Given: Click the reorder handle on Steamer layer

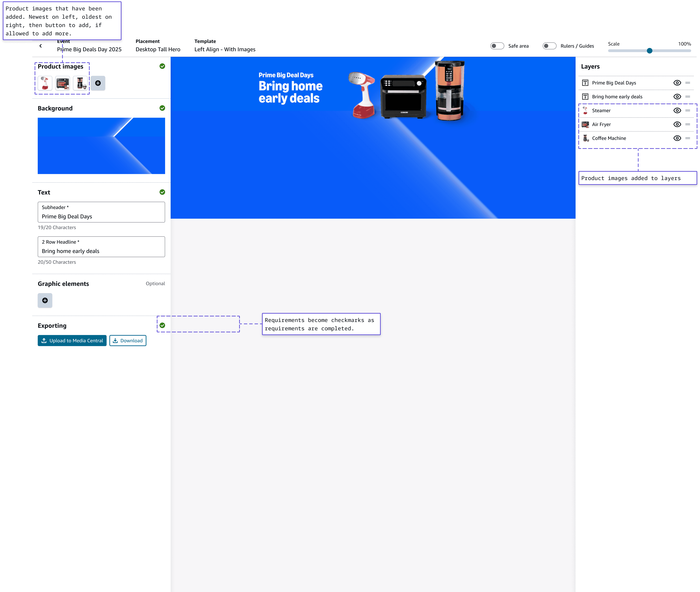Looking at the screenshot, I should pos(688,110).
